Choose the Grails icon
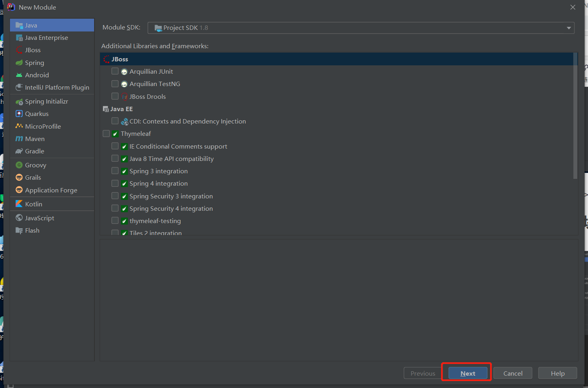 [19, 177]
